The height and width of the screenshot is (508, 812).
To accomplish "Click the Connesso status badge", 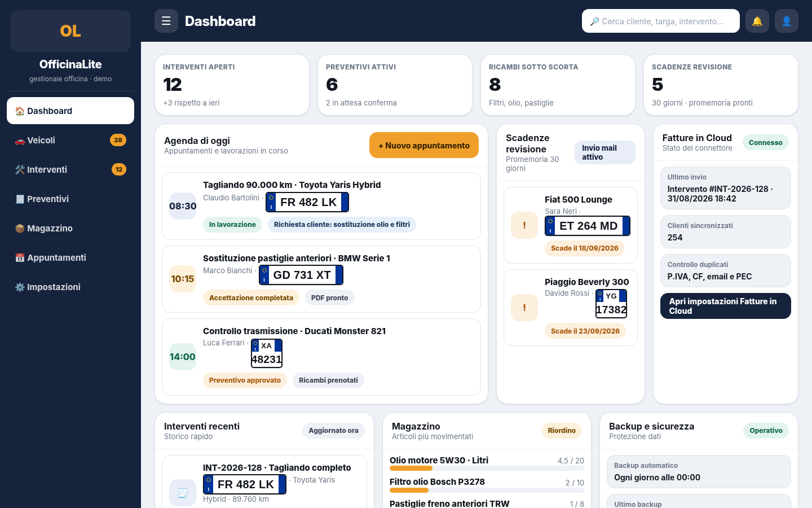I will 766,143.
